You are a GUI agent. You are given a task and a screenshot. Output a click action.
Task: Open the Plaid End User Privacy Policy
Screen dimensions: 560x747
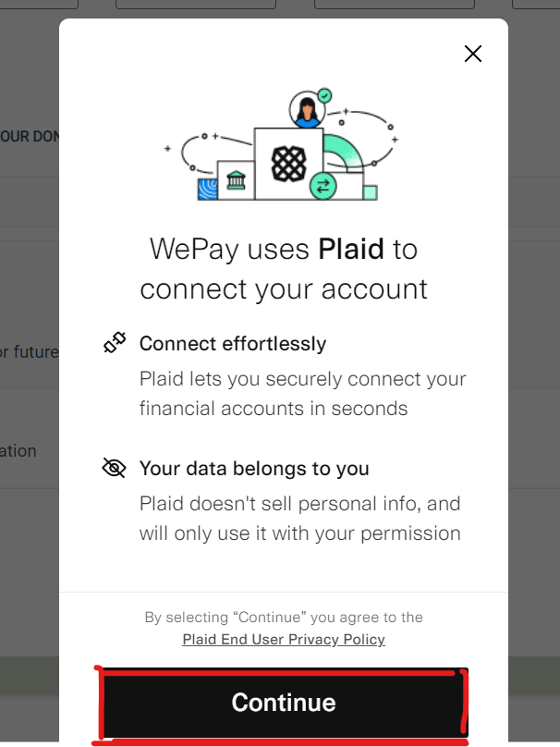[284, 640]
